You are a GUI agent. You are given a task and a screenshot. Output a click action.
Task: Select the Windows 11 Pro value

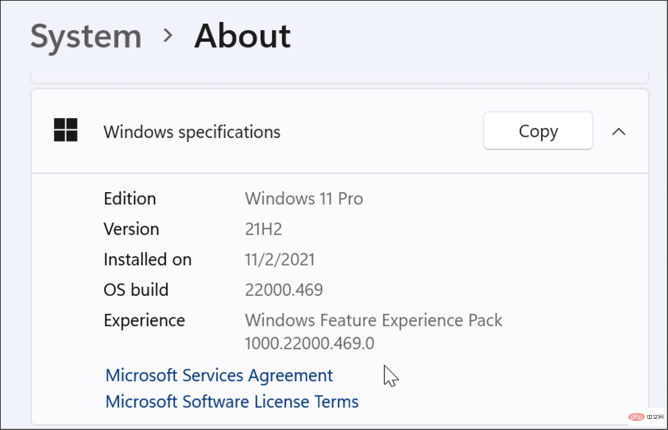(x=304, y=199)
